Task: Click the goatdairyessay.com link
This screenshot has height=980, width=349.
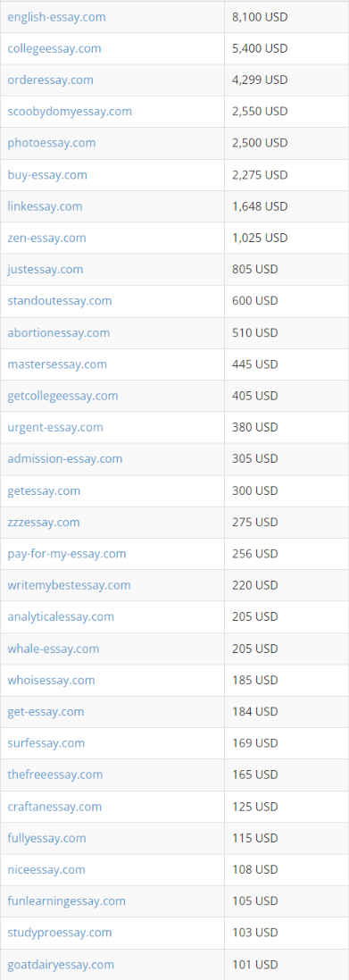Action: click(61, 964)
